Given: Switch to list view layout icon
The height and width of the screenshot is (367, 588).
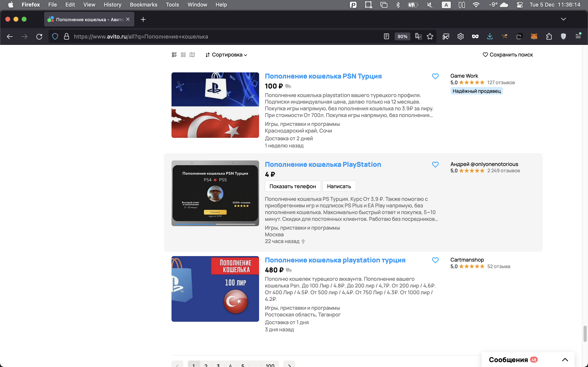Looking at the screenshot, I should pos(174,55).
